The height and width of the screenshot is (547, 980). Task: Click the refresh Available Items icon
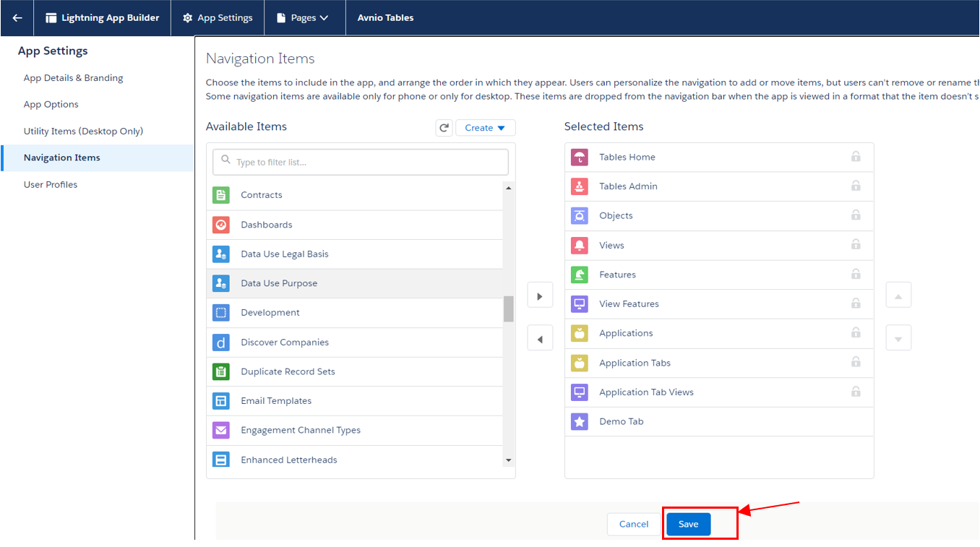[x=444, y=128]
